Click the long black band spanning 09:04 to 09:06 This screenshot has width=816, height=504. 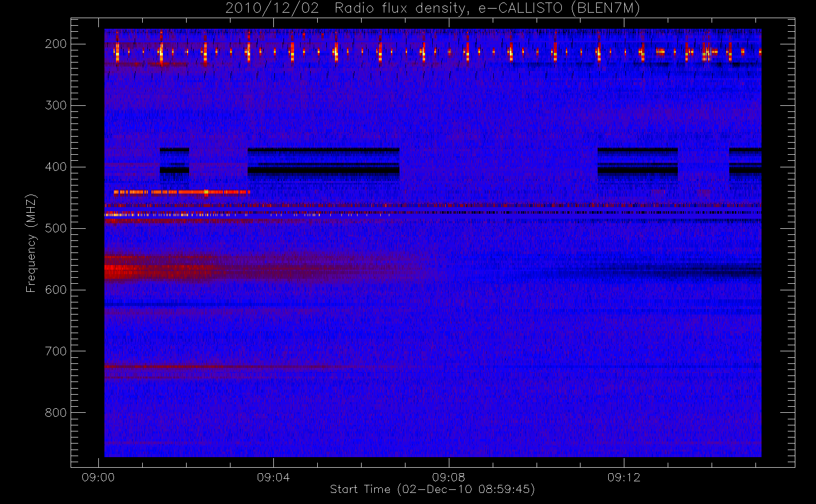pyautogui.click(x=323, y=170)
